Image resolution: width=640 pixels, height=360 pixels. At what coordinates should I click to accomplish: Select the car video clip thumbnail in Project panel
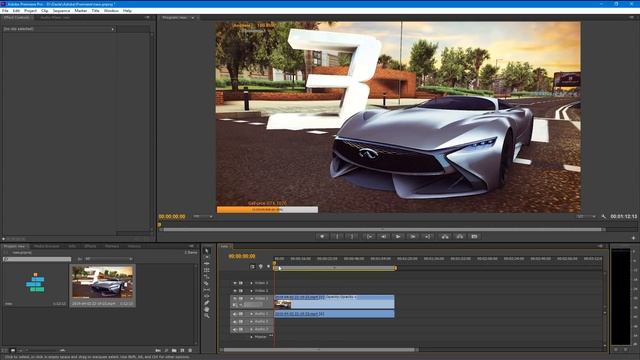tap(102, 282)
